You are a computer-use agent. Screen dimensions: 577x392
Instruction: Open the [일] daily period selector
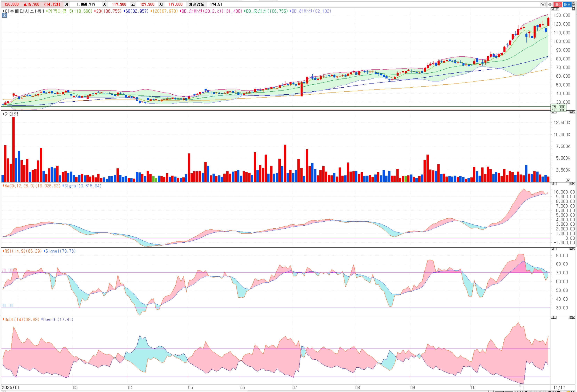[x=543, y=4]
